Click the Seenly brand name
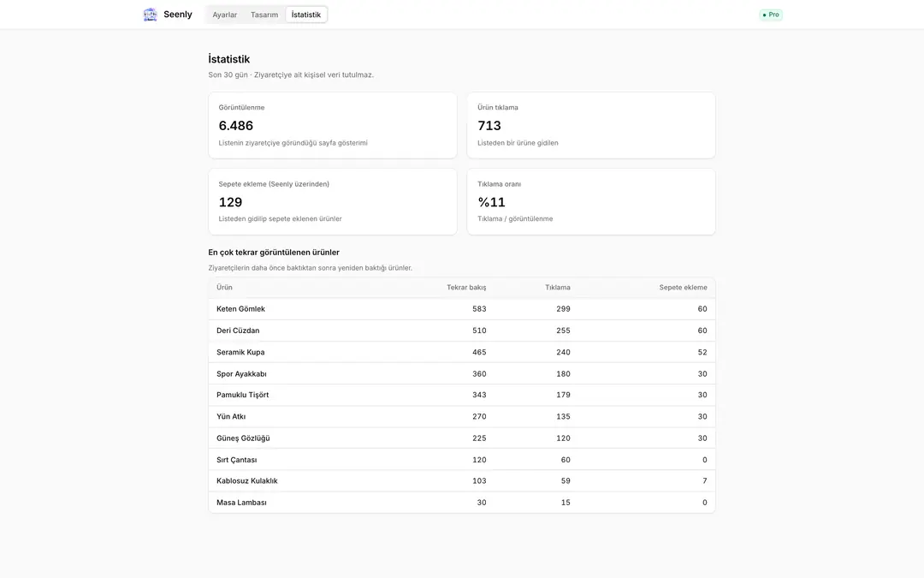This screenshot has height=578, width=924. tap(178, 15)
